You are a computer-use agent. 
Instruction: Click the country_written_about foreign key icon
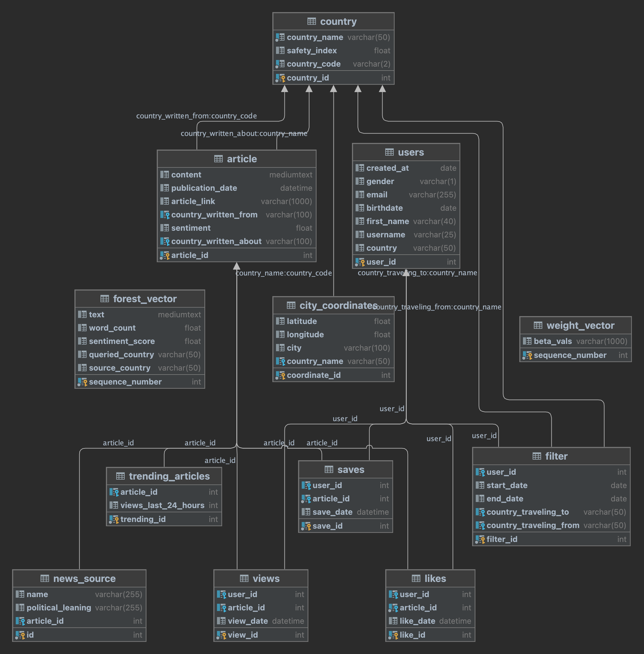pyautogui.click(x=164, y=242)
